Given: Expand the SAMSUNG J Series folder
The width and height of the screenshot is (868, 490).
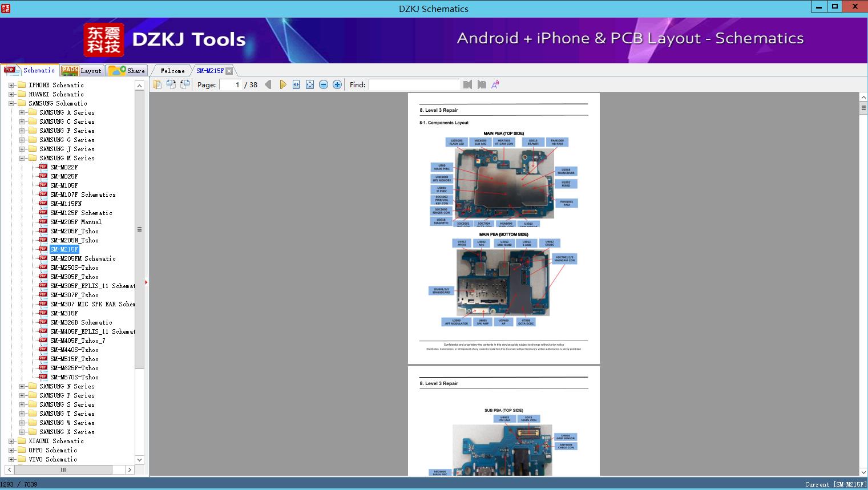Looking at the screenshot, I should tap(22, 149).
